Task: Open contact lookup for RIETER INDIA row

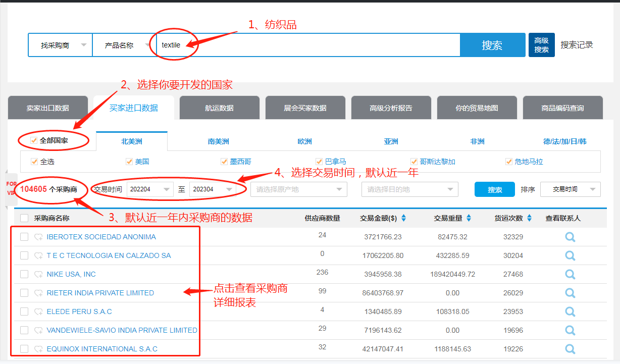Action: click(x=570, y=293)
